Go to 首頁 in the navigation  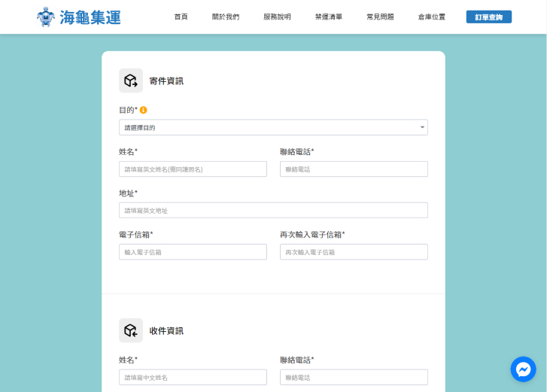(181, 17)
